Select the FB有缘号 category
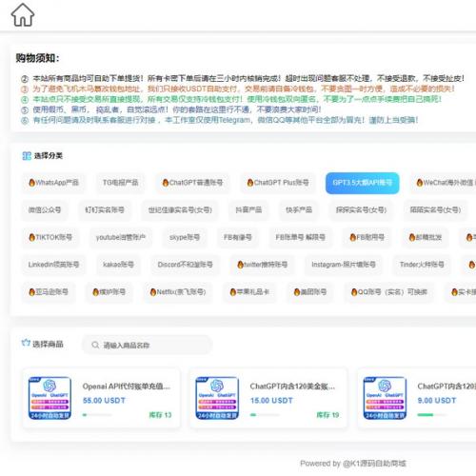 [238, 237]
